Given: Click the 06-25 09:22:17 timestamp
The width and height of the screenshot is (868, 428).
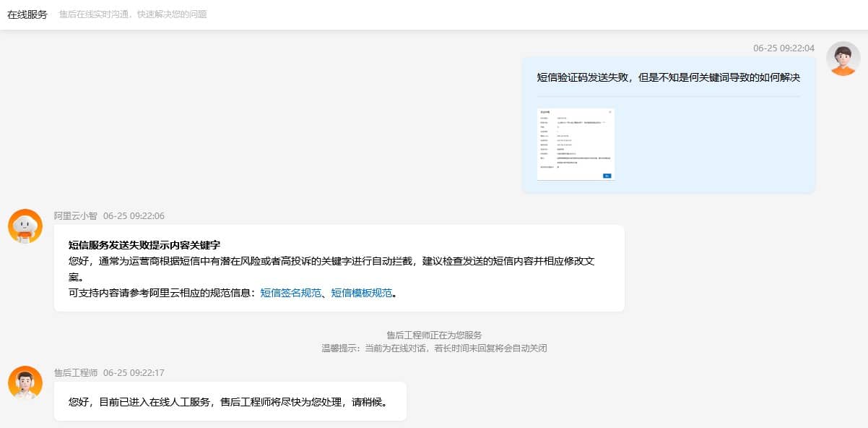Looking at the screenshot, I should tap(134, 373).
